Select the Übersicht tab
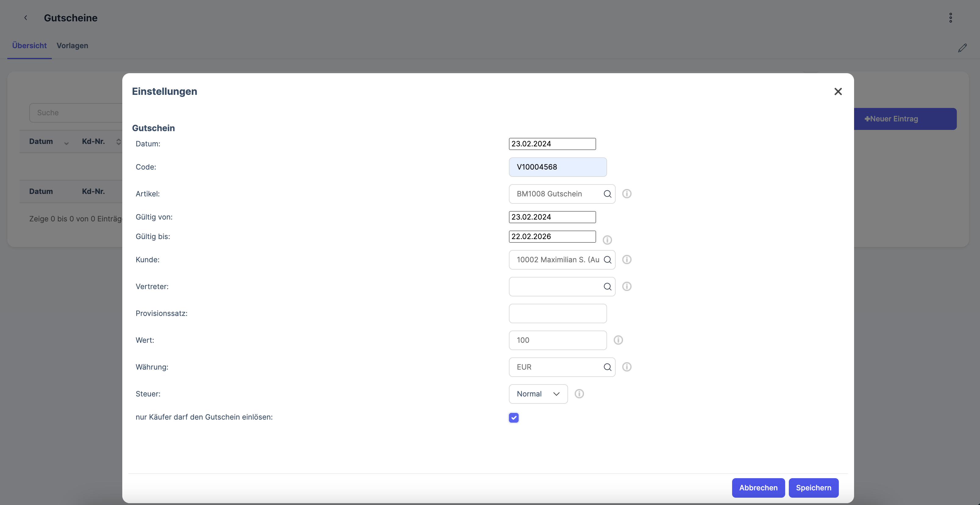 tap(29, 46)
